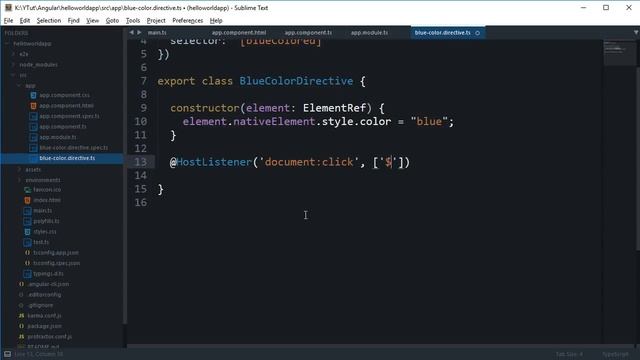The height and width of the screenshot is (360, 640).
Task: Click the TypeScript syntax selector
Action: [615, 354]
